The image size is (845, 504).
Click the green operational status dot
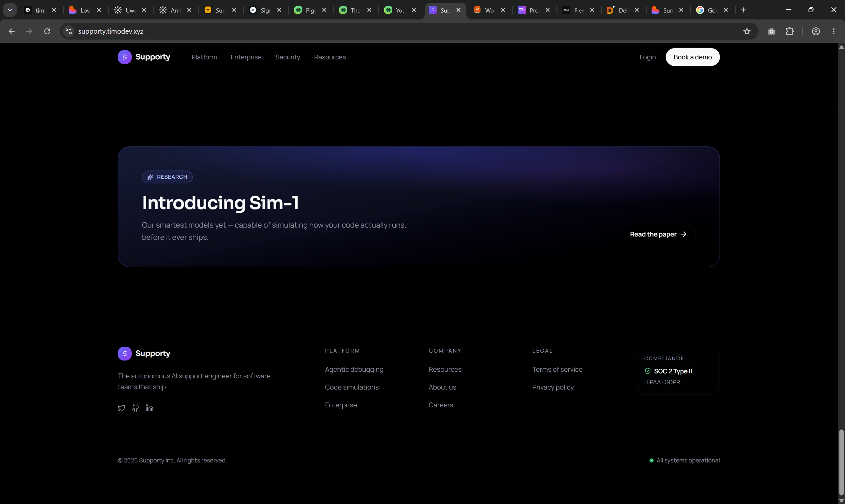[651, 460]
